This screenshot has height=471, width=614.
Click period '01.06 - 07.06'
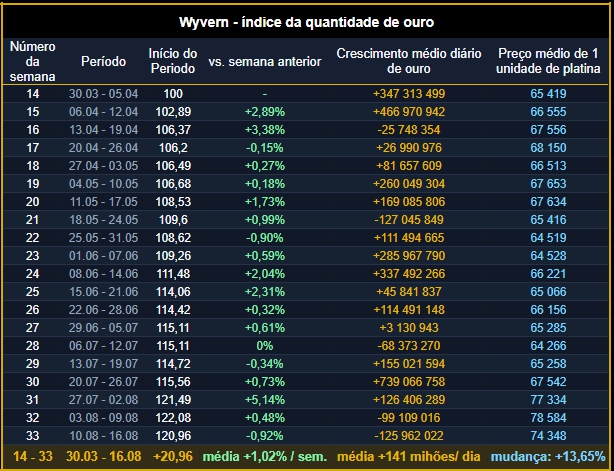click(103, 256)
